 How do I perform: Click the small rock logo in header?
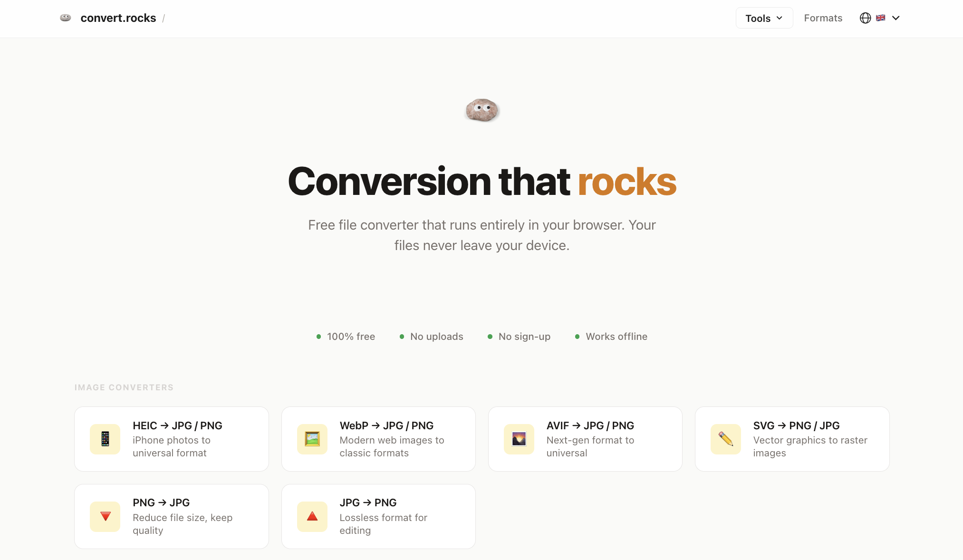pos(66,18)
